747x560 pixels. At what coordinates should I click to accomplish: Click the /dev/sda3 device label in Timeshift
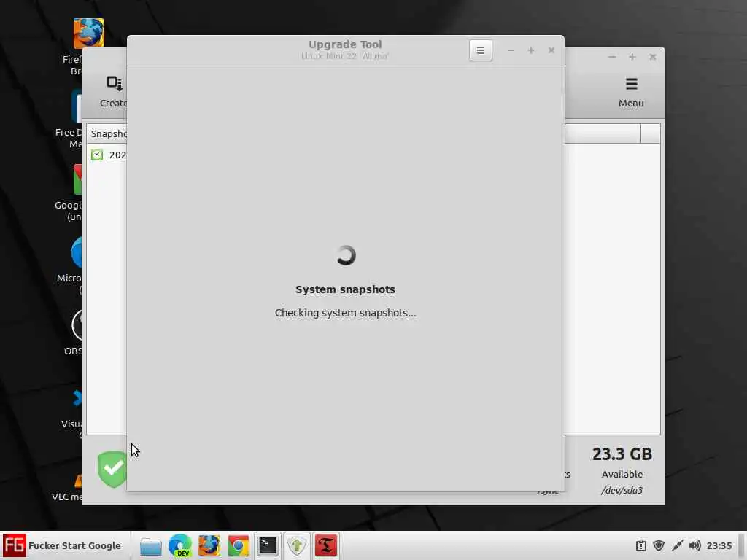click(622, 490)
